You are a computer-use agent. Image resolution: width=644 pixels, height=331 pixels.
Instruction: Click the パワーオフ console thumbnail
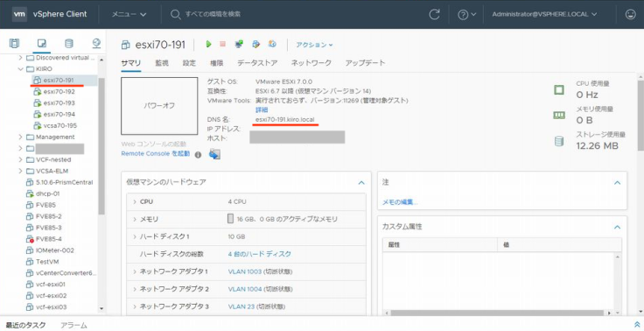159,106
